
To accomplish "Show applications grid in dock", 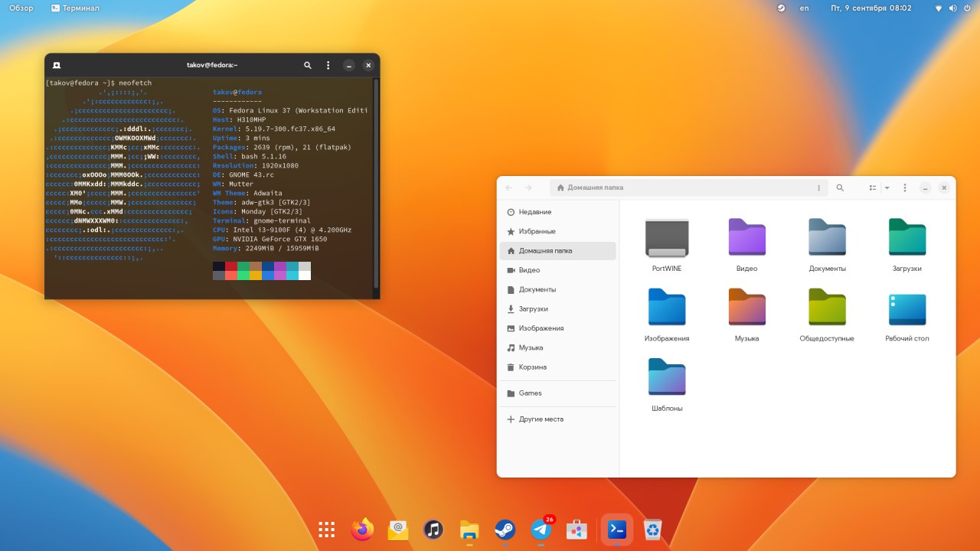I will click(x=327, y=530).
